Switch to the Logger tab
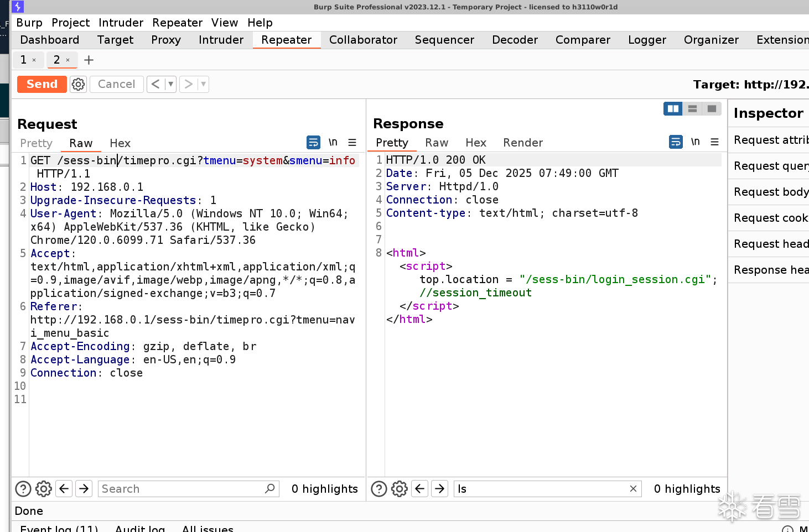Viewport: 809px width, 532px height. click(647, 40)
